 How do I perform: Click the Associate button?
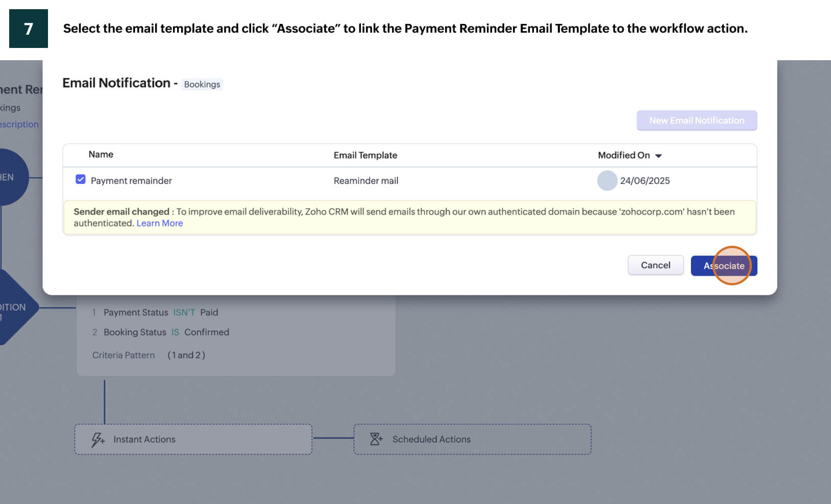(x=723, y=266)
